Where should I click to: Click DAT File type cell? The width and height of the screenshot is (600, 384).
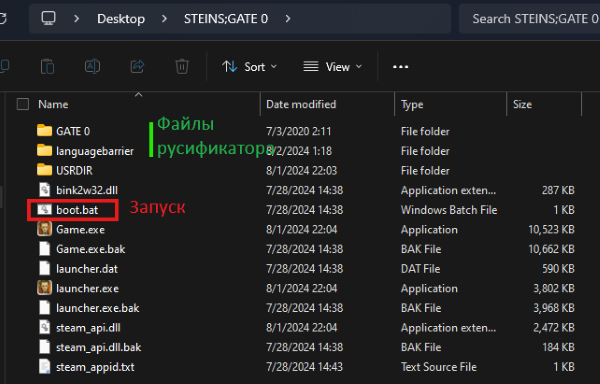[420, 269]
